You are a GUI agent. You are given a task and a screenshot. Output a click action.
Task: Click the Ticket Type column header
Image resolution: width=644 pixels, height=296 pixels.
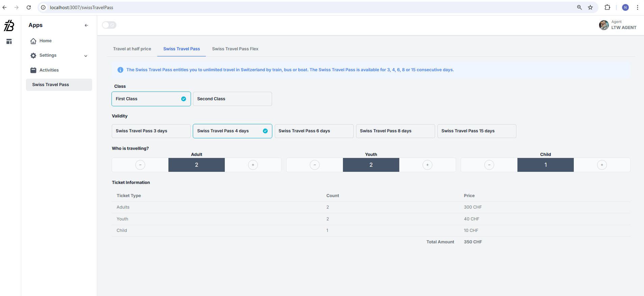(129, 196)
